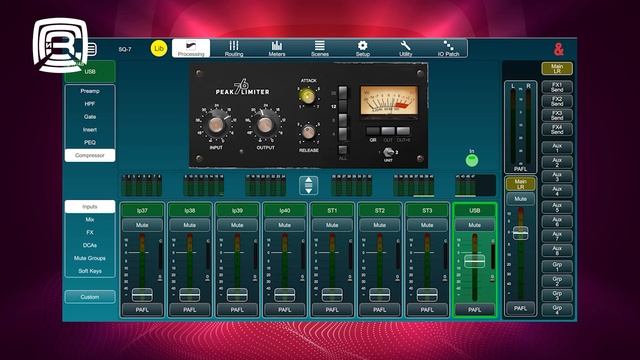640x360 pixels.
Task: Select the FX4 Send mix
Action: [557, 130]
